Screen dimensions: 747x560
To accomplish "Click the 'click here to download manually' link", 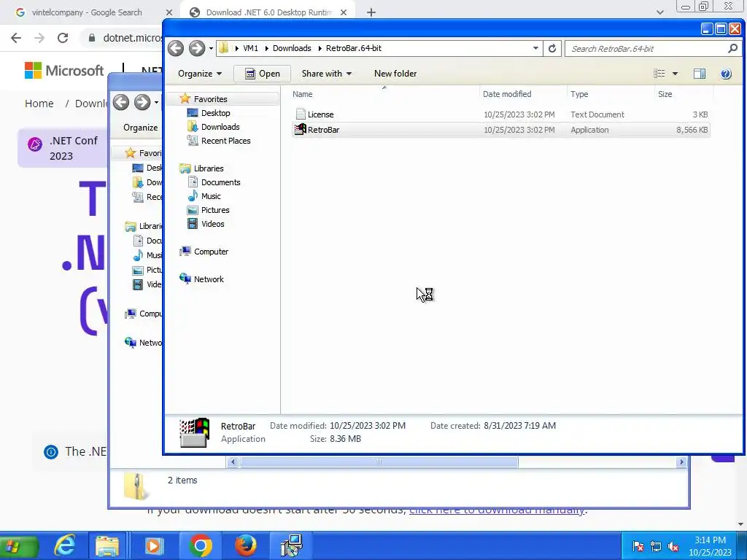I will 497,510.
